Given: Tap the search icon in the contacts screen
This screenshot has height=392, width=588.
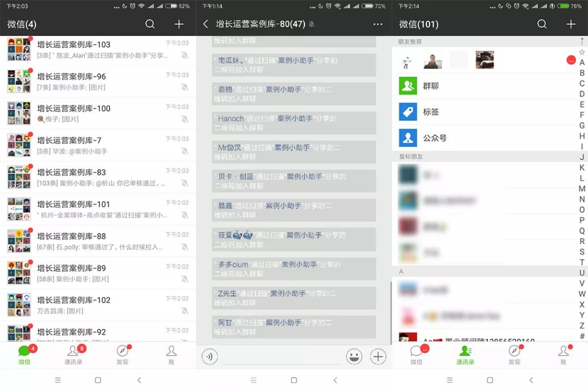Looking at the screenshot, I should coord(542,24).
